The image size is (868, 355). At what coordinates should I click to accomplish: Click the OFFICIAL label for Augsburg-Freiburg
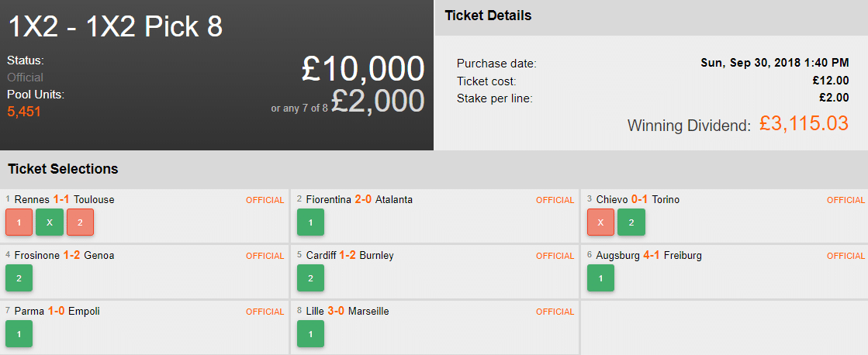[x=846, y=256]
